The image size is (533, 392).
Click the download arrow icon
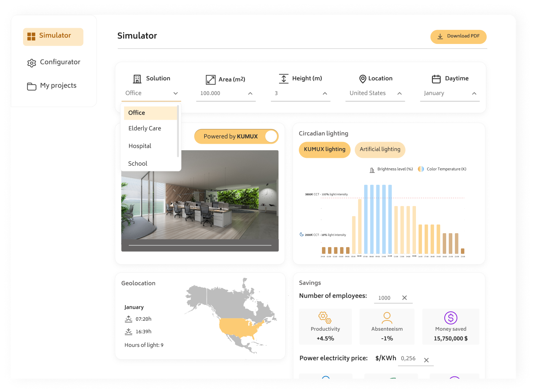pos(440,36)
